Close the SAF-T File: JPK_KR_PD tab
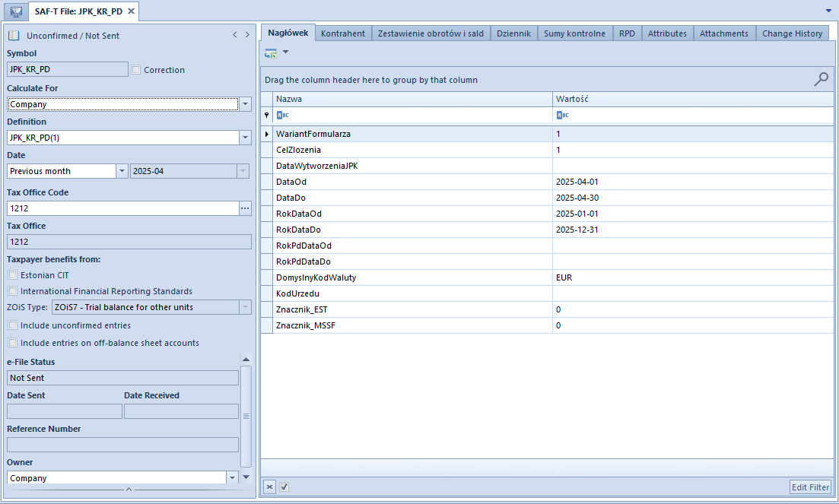Viewport: 839px width, 504px height. tap(131, 11)
